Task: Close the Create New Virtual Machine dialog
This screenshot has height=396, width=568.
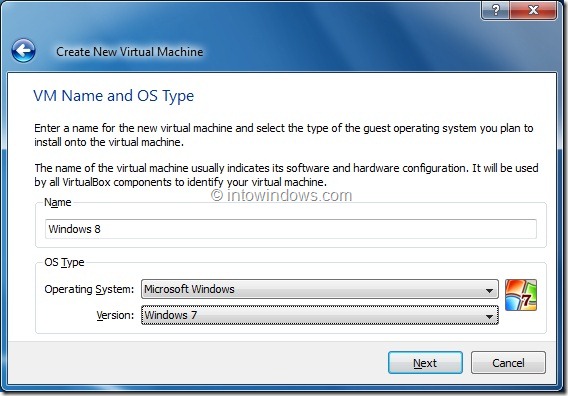Action: click(x=533, y=10)
